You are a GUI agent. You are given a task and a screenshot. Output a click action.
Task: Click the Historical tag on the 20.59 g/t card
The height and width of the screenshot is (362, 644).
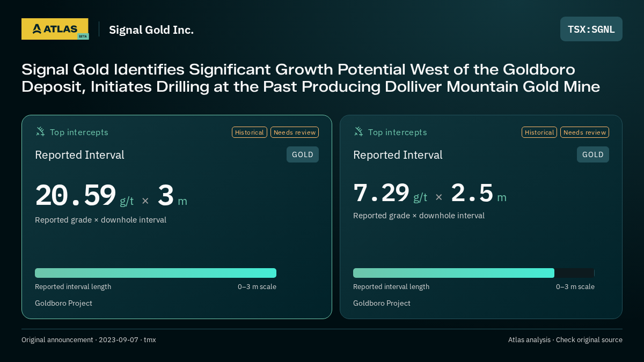point(250,132)
